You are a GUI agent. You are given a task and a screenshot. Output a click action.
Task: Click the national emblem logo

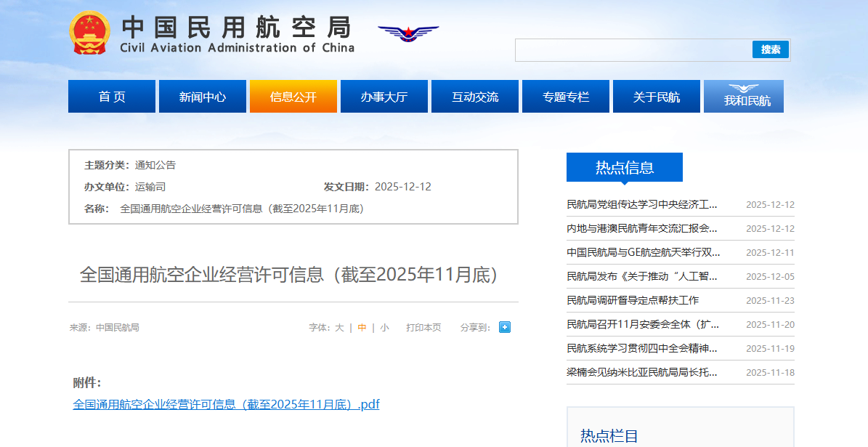pos(90,33)
